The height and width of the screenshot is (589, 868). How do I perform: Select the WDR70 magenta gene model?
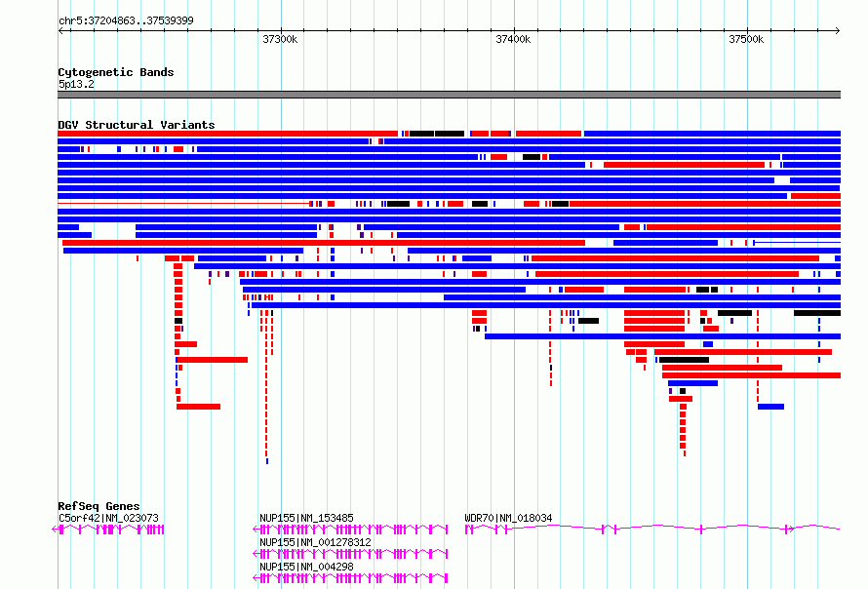click(x=652, y=530)
